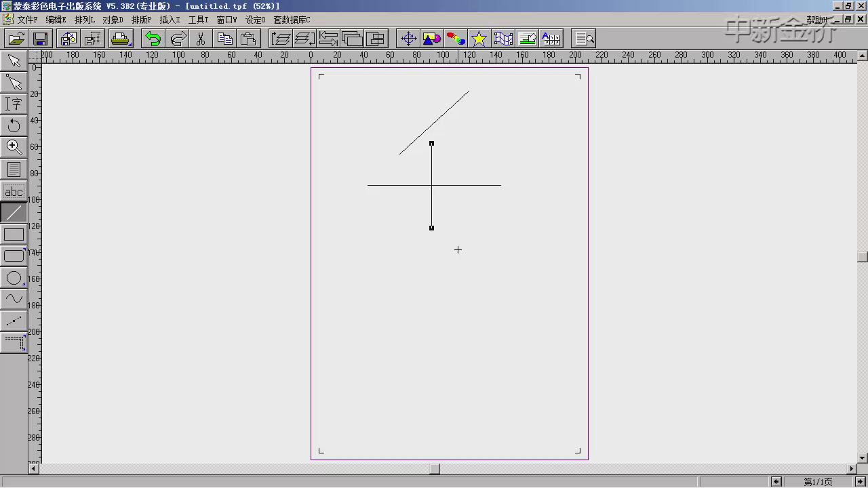Click the diagonal line on the page

[x=434, y=123]
